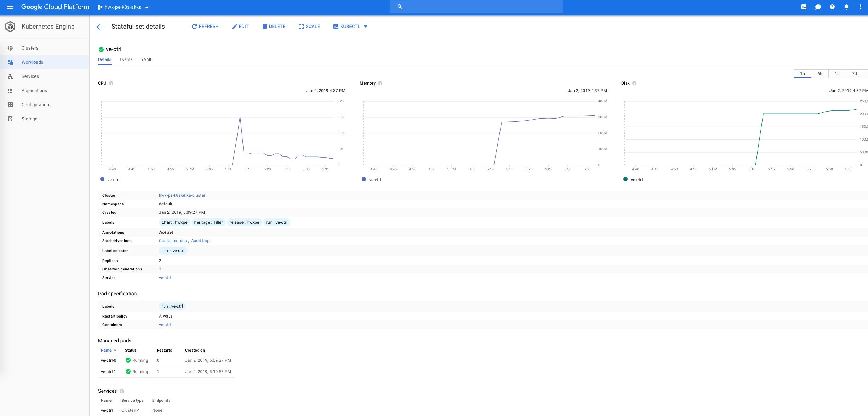Image resolution: width=868 pixels, height=416 pixels.
Task: Select the 6h time range
Action: pyautogui.click(x=820, y=74)
